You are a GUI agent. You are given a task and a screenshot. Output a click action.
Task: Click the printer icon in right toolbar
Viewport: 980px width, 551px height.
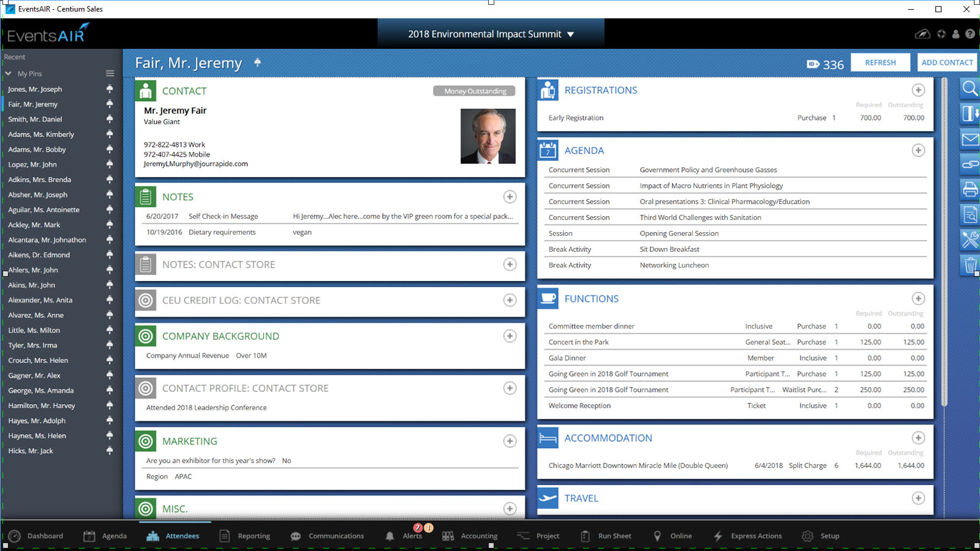[970, 189]
